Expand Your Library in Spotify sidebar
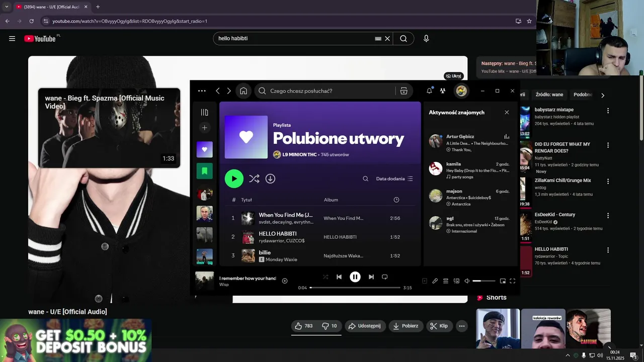The width and height of the screenshot is (644, 362). (x=204, y=113)
